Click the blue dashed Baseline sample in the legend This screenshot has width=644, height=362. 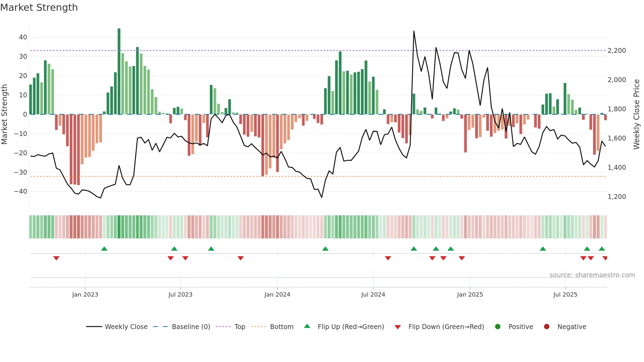click(x=160, y=327)
